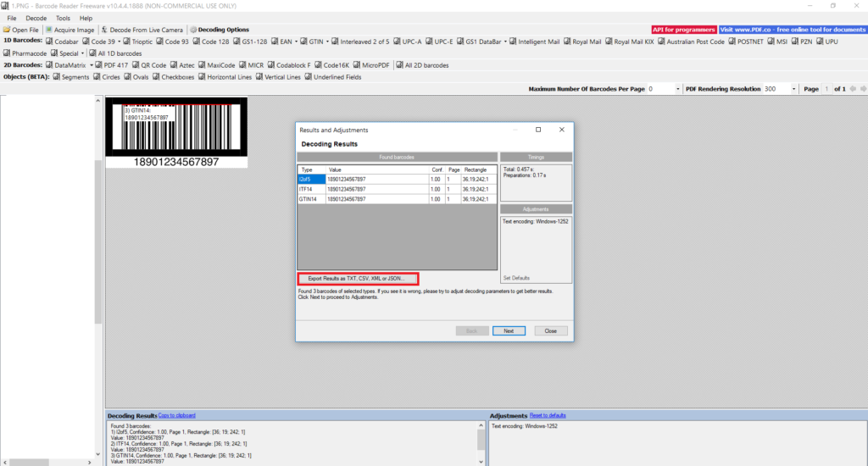The width and height of the screenshot is (868, 466).
Task: Expand the GTIN dropdown arrow
Action: [327, 42]
